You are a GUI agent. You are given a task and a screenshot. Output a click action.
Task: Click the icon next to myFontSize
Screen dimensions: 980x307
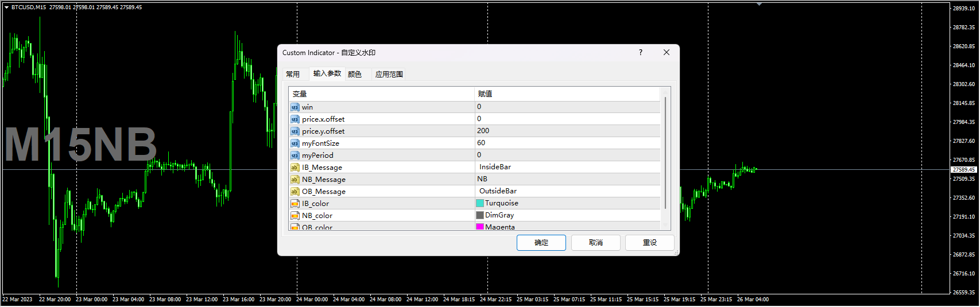tap(295, 143)
